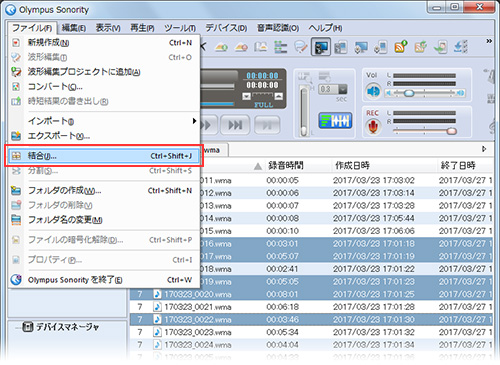The height and width of the screenshot is (365, 500).
Task: Open the デバイス menu
Action: tap(226, 28)
